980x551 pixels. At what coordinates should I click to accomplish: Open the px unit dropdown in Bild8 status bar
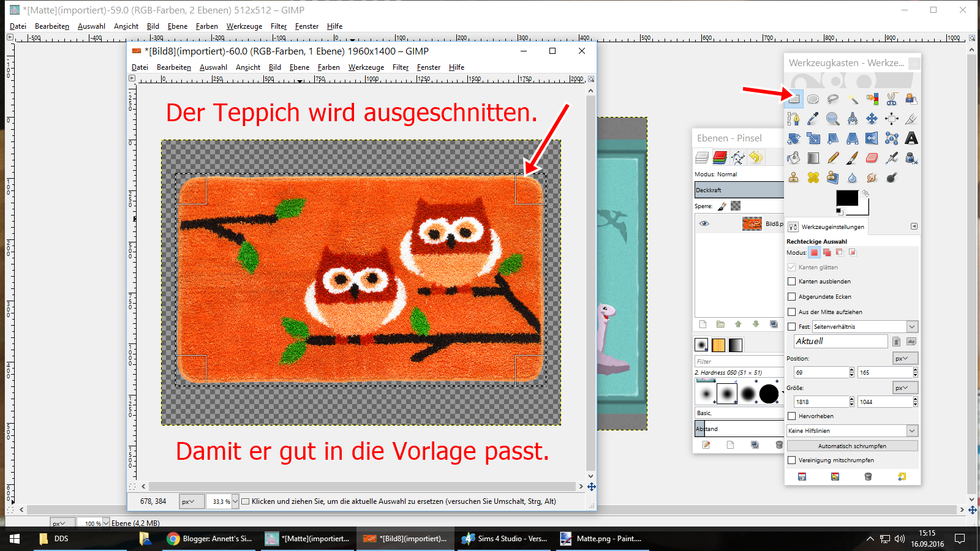(x=191, y=501)
